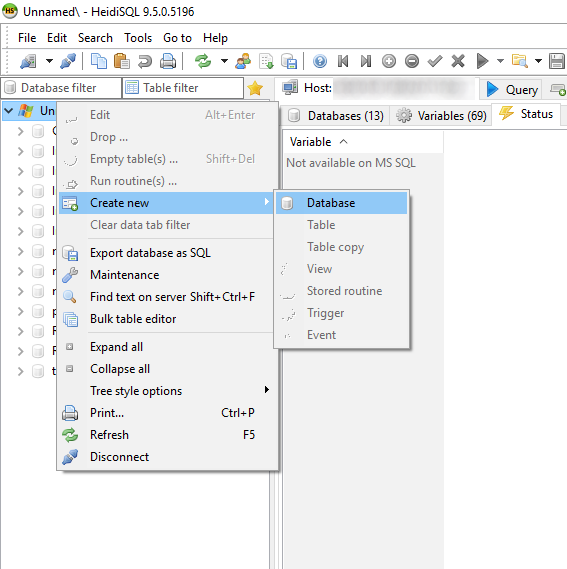
Task: Open the session manager dropdown arrow
Action: point(49,61)
